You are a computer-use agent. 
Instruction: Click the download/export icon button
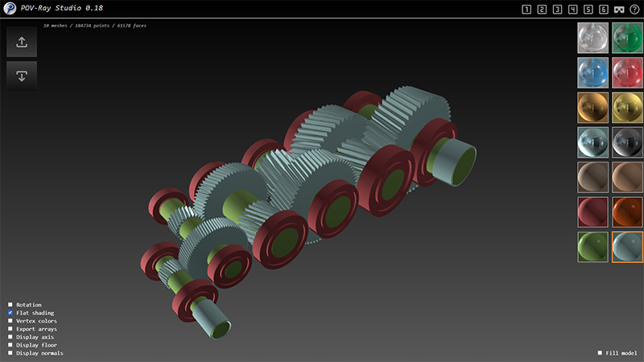click(22, 76)
